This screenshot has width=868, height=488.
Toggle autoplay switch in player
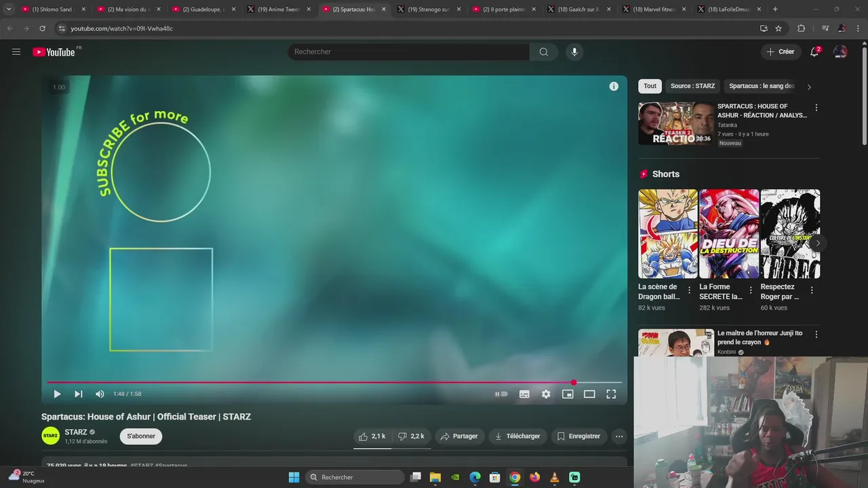click(501, 394)
